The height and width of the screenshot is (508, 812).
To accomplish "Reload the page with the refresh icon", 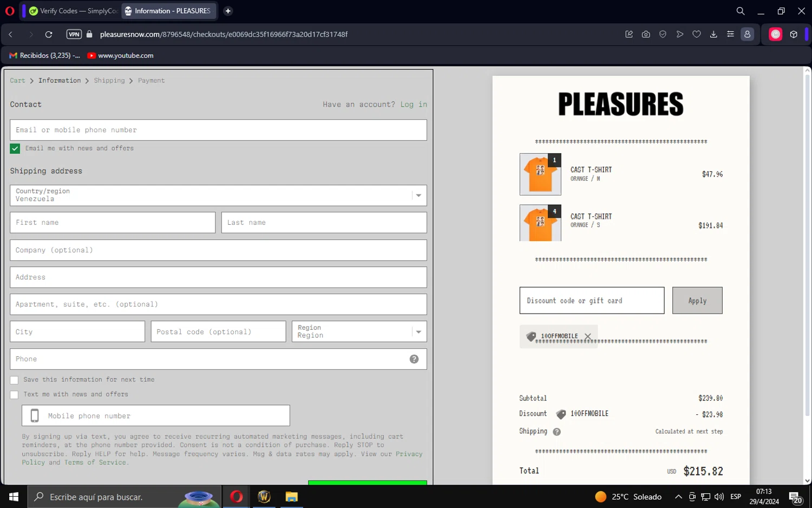I will click(49, 34).
